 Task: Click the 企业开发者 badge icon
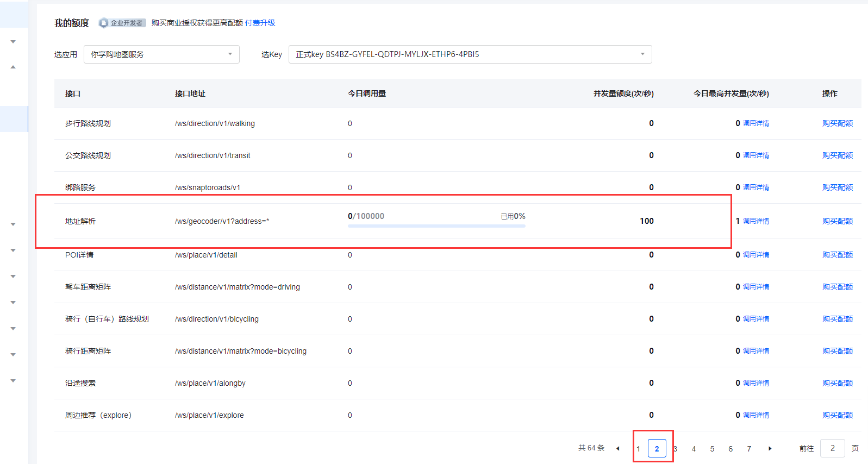tap(104, 23)
